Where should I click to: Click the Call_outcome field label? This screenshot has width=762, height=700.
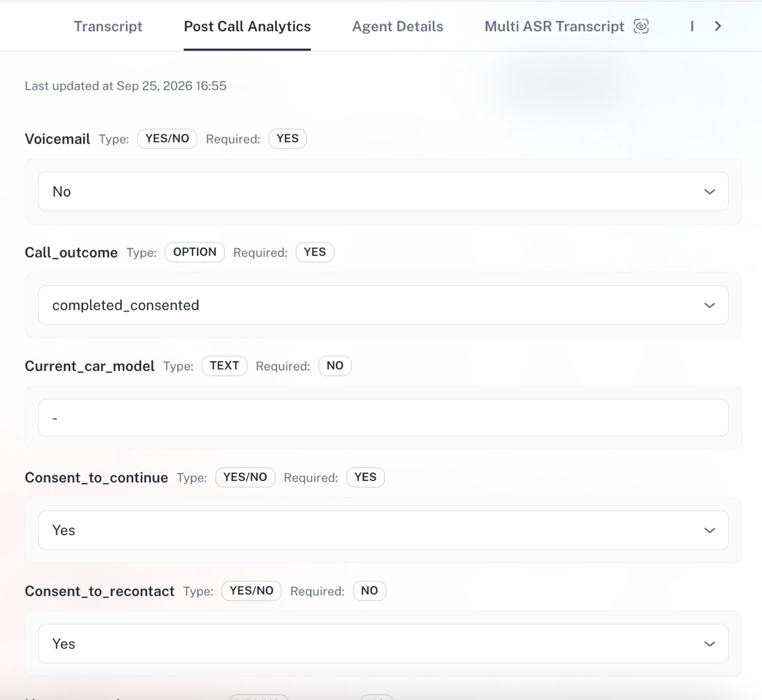[x=71, y=253]
